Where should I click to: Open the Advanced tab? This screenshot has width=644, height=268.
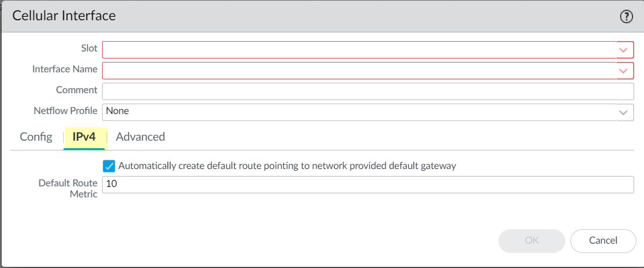pos(140,137)
